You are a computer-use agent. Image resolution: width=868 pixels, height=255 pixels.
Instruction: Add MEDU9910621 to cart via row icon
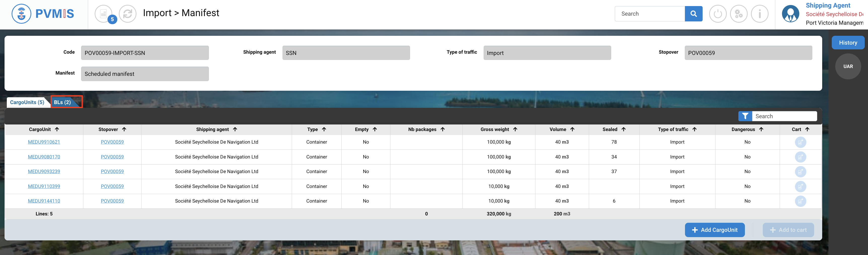point(800,142)
